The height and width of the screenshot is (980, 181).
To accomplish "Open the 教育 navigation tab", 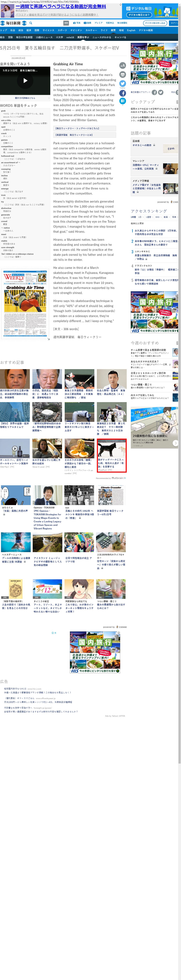I will tap(113, 30).
